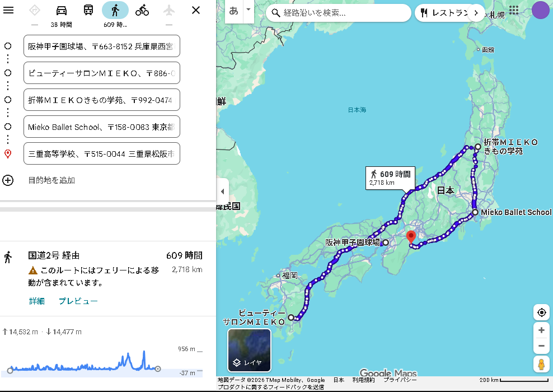Select cycling travel mode
This screenshot has width=553, height=392.
click(142, 10)
